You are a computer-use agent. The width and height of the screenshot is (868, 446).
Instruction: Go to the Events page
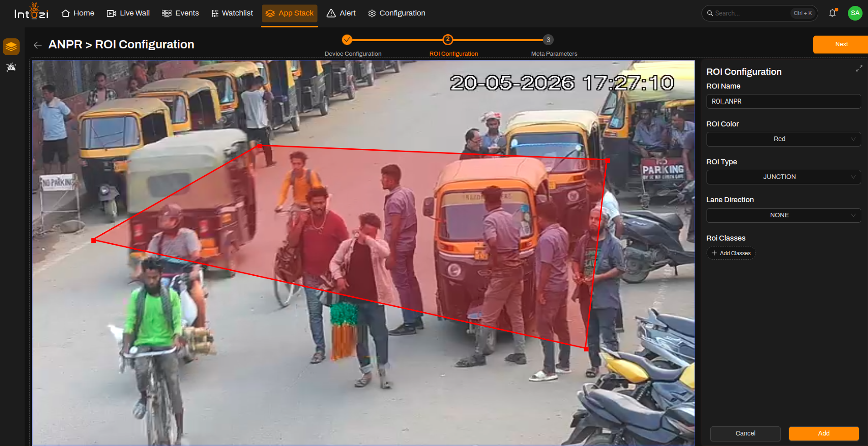(180, 13)
